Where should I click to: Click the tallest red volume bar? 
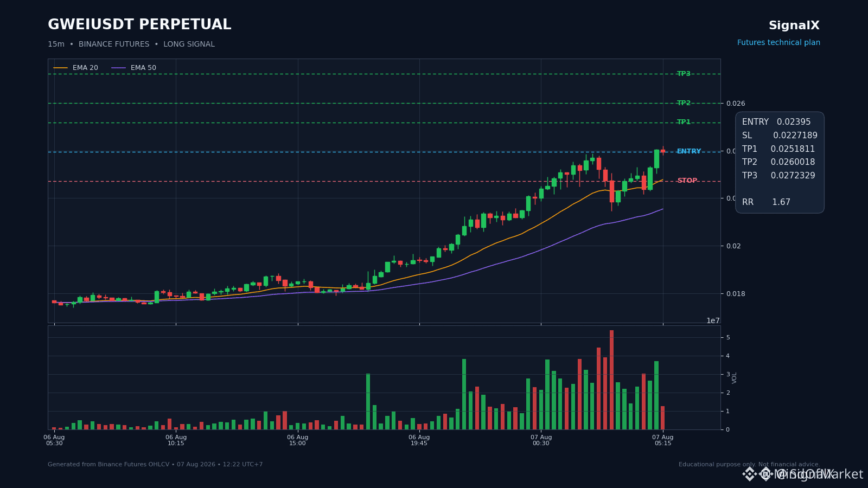click(x=611, y=380)
